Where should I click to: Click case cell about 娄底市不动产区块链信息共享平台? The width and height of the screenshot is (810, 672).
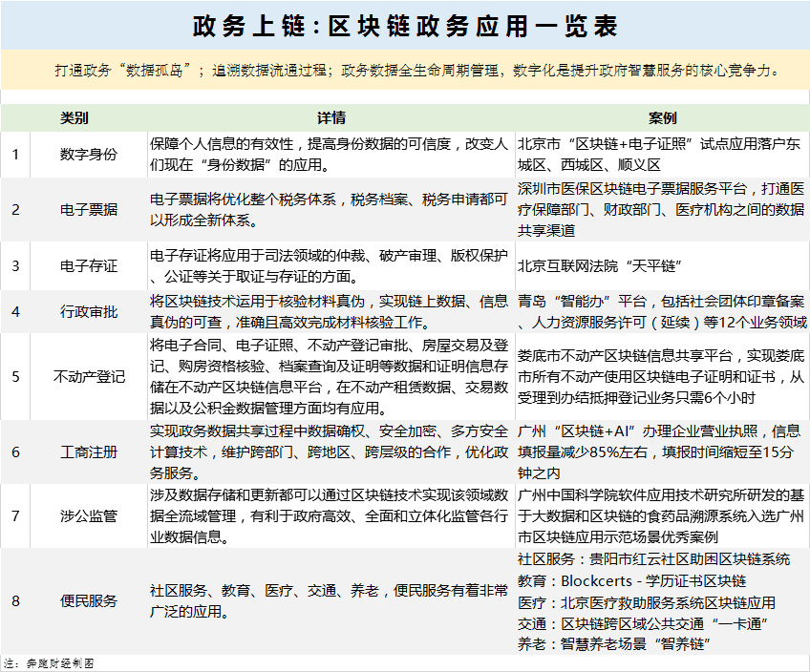(662, 376)
